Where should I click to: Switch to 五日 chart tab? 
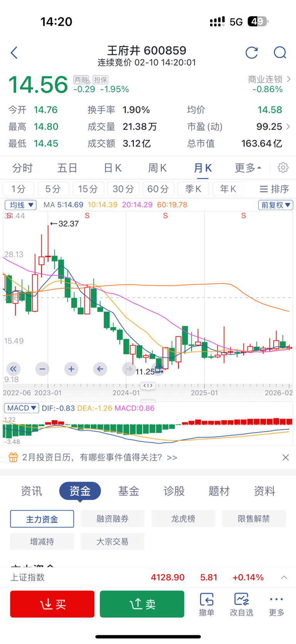(x=68, y=168)
